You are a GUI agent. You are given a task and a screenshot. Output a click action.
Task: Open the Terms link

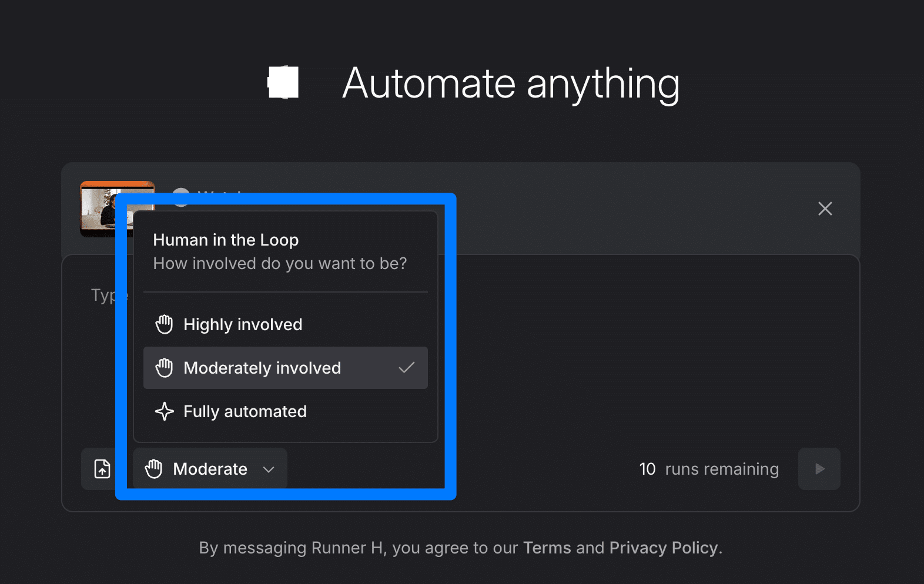[x=547, y=548]
